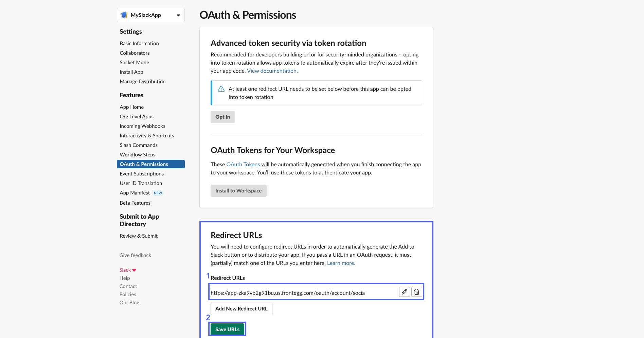Image resolution: width=644 pixels, height=338 pixels.
Task: Click the MySlackApp logo icon
Action: coord(124,15)
